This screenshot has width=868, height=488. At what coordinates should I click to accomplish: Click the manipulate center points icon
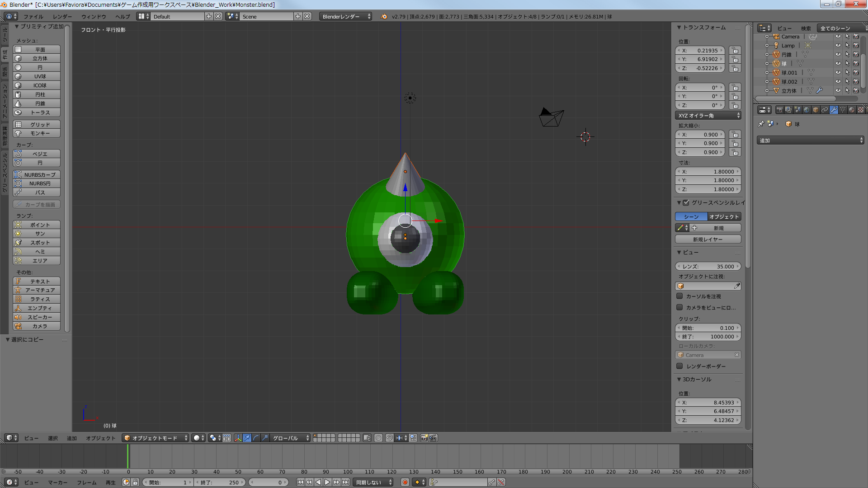pos(226,438)
